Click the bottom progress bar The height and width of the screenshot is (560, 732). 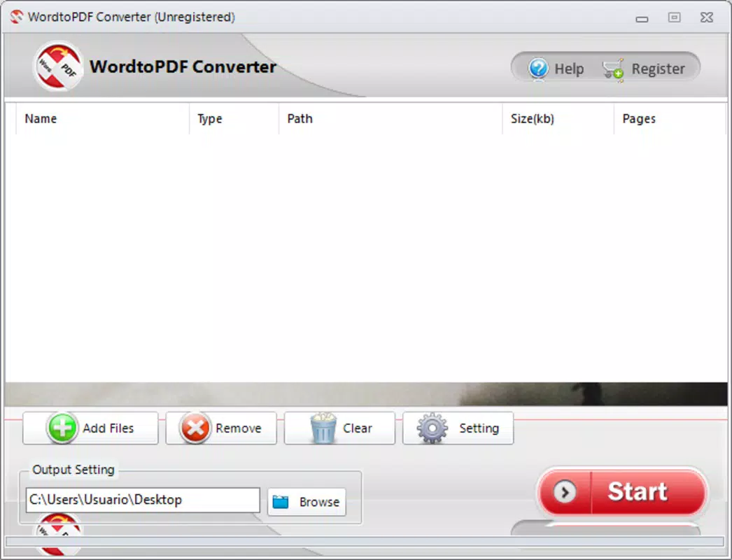(364, 541)
